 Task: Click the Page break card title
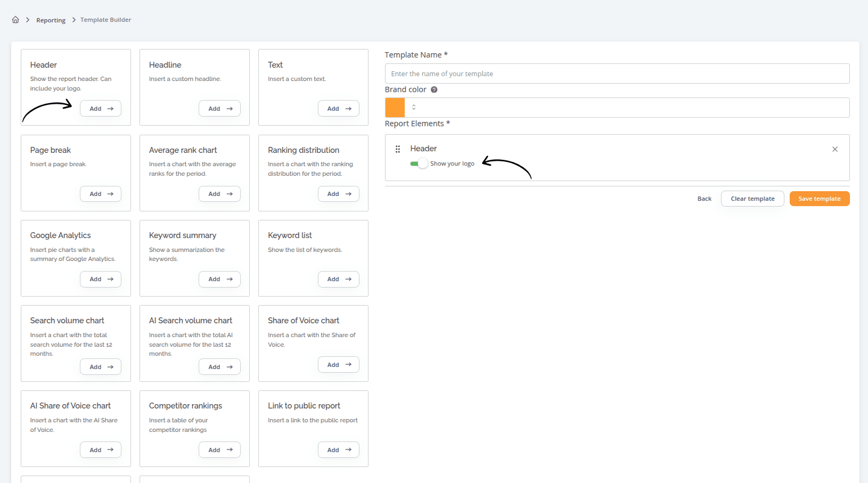pos(51,150)
